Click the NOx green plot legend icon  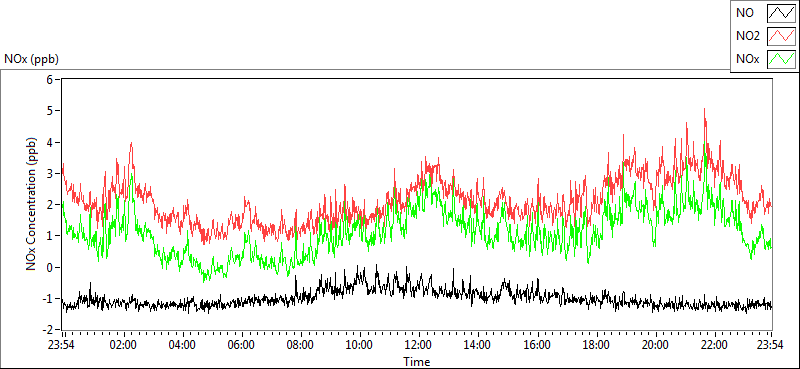[781, 59]
